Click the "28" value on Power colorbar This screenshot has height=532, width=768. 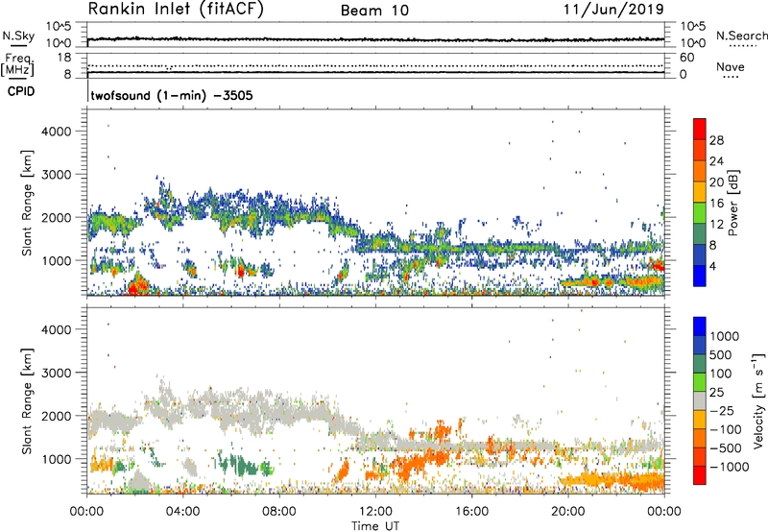click(x=716, y=140)
